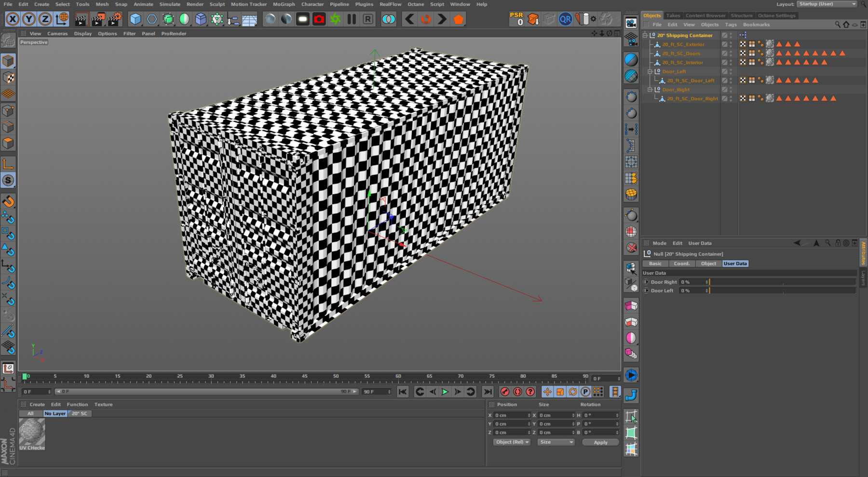This screenshot has width=868, height=477.
Task: Select the UV Checker material thumbnail
Action: tap(32, 432)
